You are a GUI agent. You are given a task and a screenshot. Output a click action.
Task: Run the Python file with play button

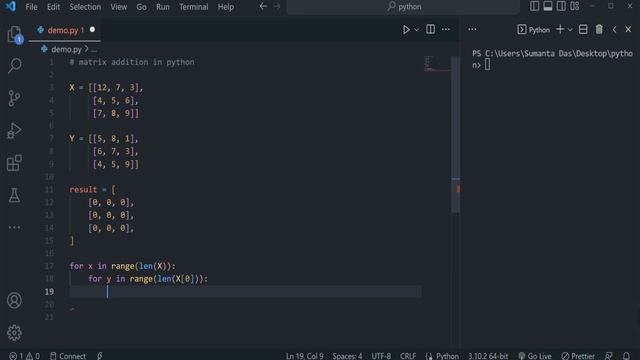pyautogui.click(x=406, y=29)
